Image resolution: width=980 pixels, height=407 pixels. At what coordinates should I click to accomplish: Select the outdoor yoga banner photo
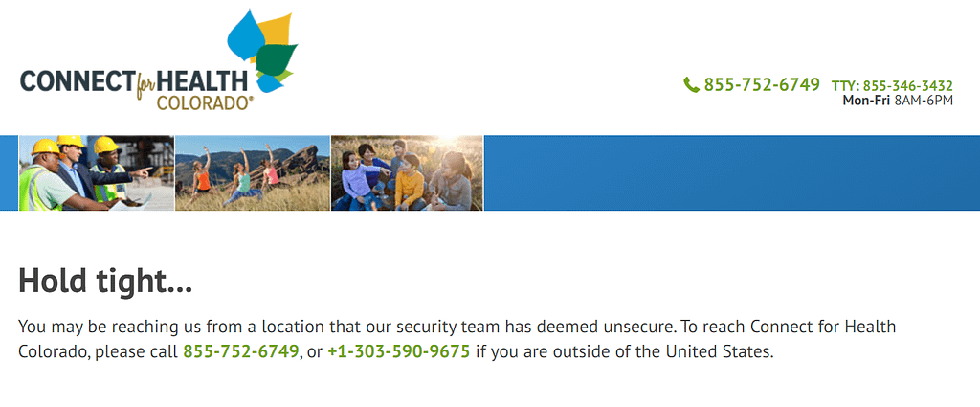click(253, 173)
